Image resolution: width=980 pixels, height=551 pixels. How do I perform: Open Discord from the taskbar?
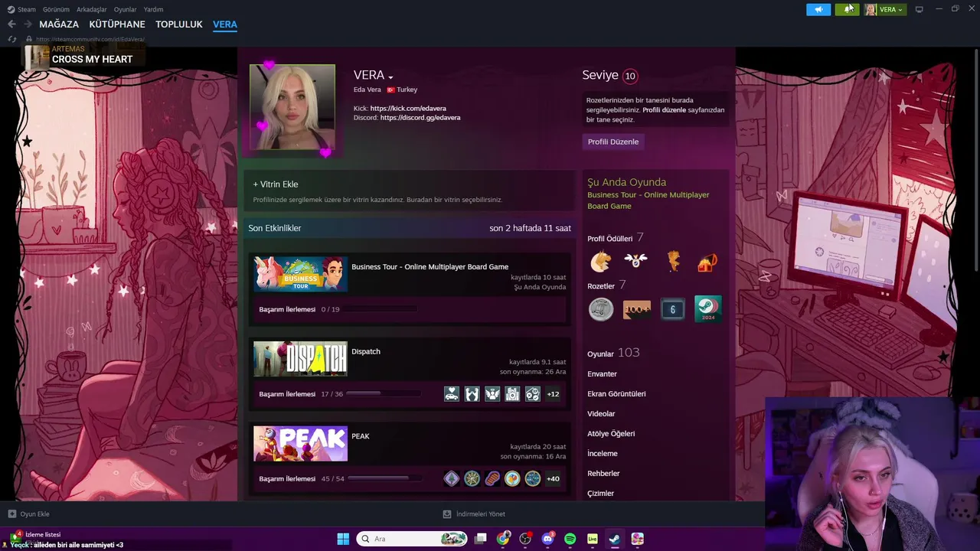point(547,539)
